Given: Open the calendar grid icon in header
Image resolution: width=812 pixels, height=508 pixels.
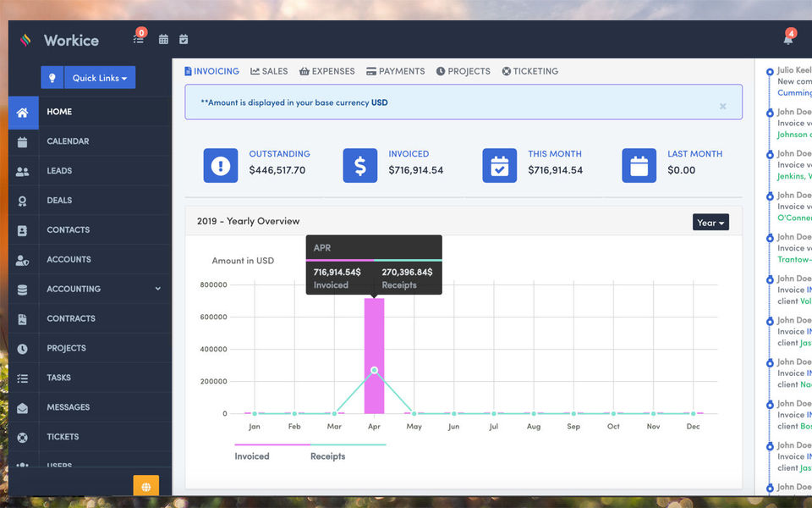Looking at the screenshot, I should 163,40.
